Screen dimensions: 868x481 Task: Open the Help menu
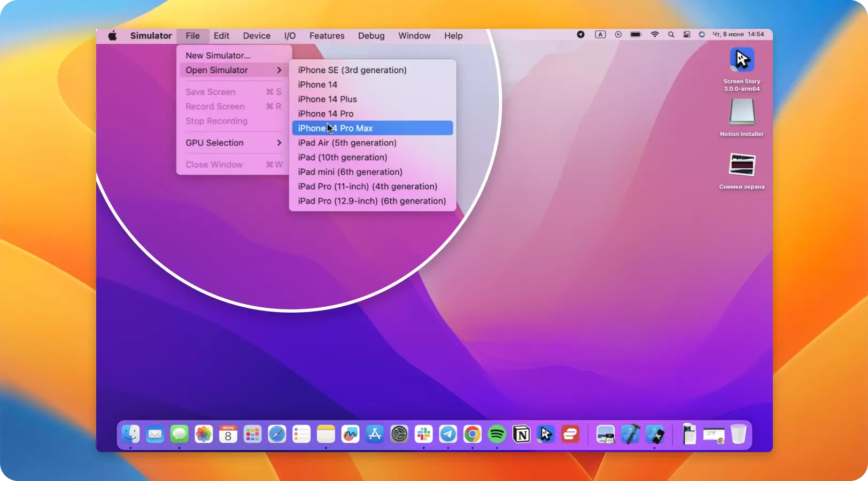point(453,36)
